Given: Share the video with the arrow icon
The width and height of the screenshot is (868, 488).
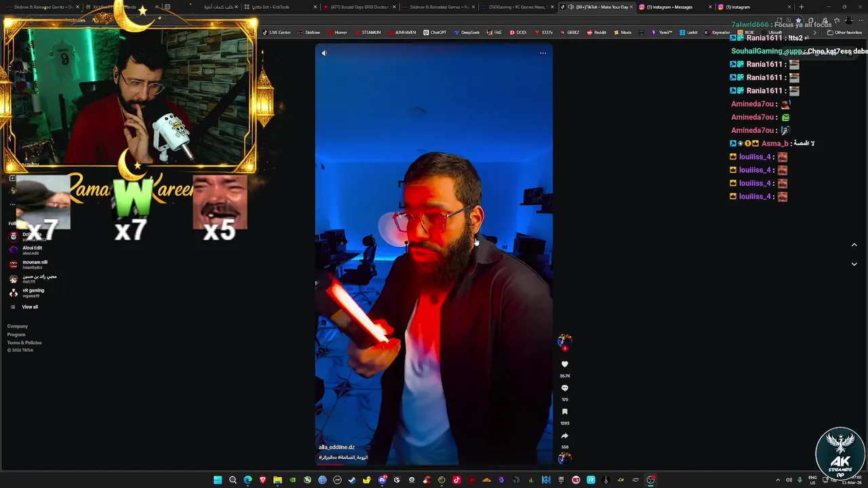Looking at the screenshot, I should 564,436.
